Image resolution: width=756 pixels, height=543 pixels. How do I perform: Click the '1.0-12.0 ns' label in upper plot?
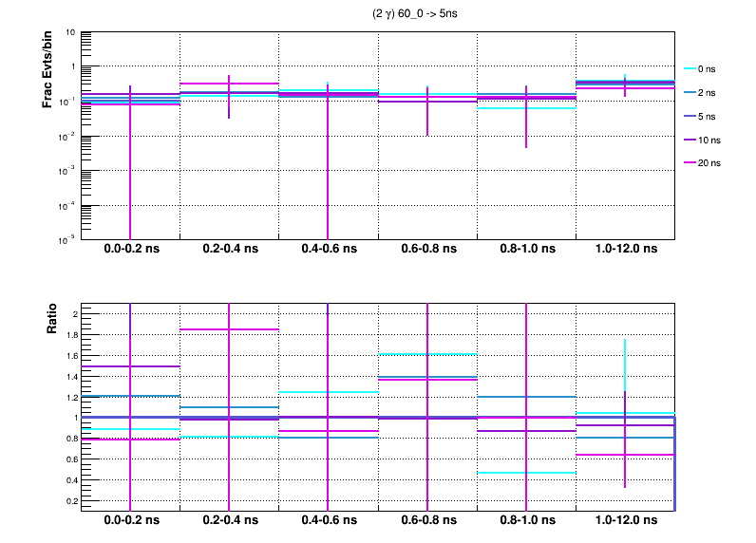point(625,250)
